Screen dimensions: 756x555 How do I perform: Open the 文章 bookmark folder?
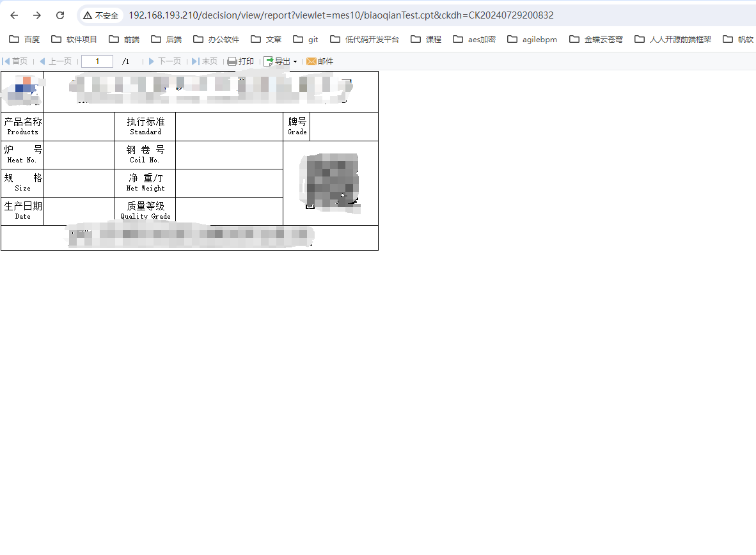point(266,39)
